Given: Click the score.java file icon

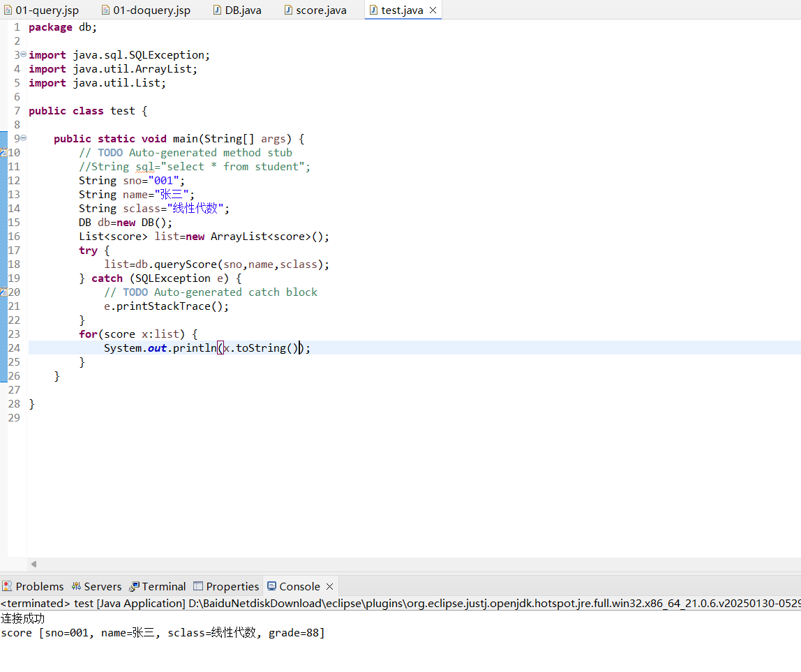Looking at the screenshot, I should (288, 10).
